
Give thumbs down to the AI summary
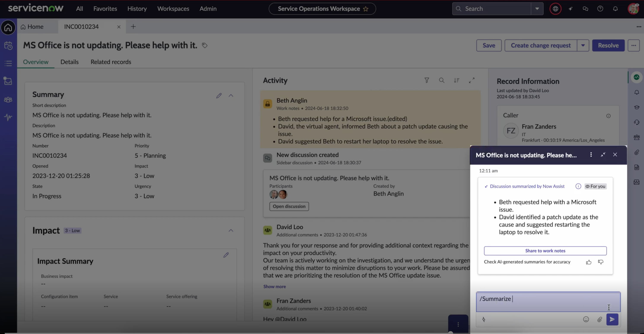pos(601,262)
